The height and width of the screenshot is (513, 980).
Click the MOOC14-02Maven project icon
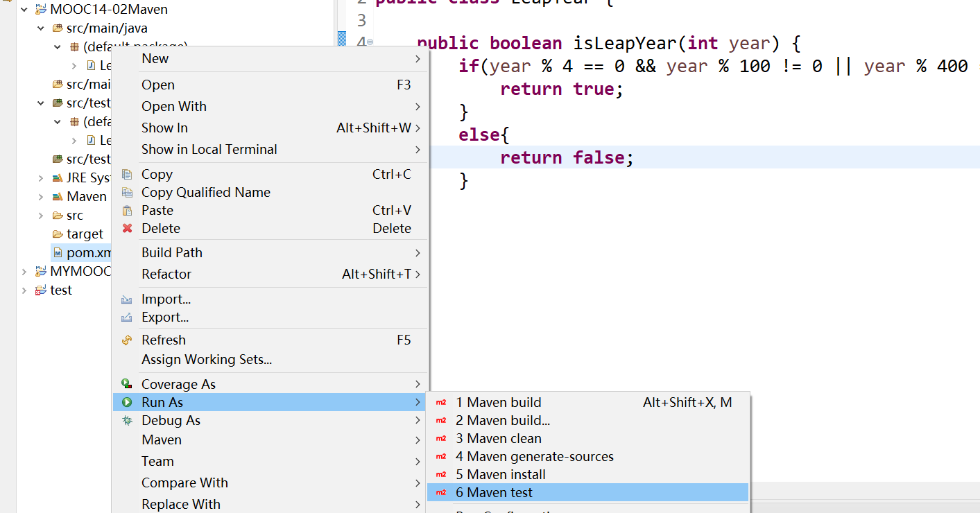click(41, 10)
